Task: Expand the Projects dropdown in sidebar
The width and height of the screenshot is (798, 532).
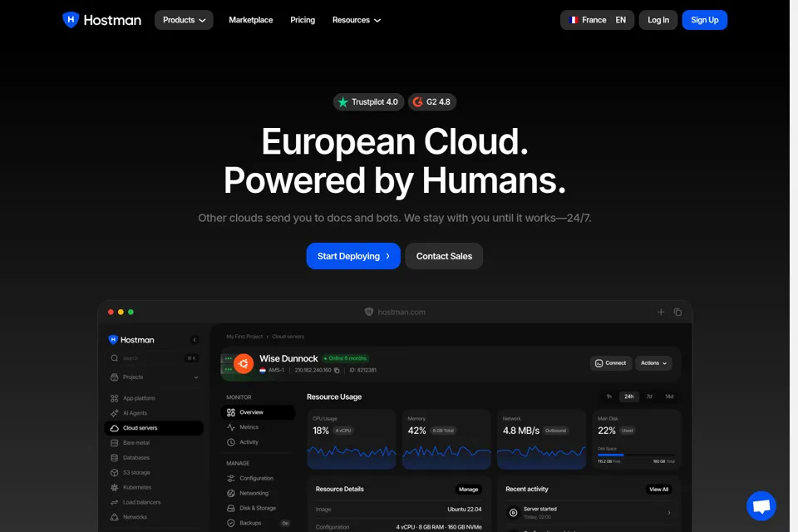Action: click(154, 377)
